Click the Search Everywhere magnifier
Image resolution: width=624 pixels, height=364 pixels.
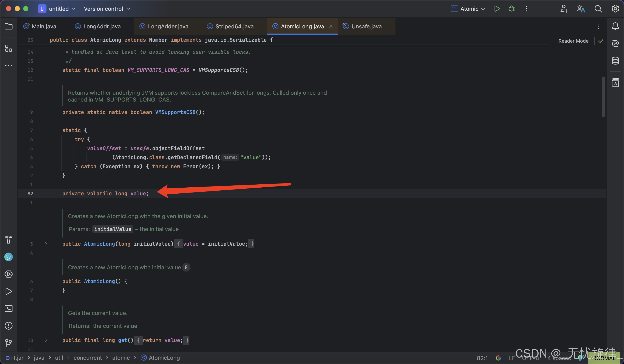coord(598,9)
